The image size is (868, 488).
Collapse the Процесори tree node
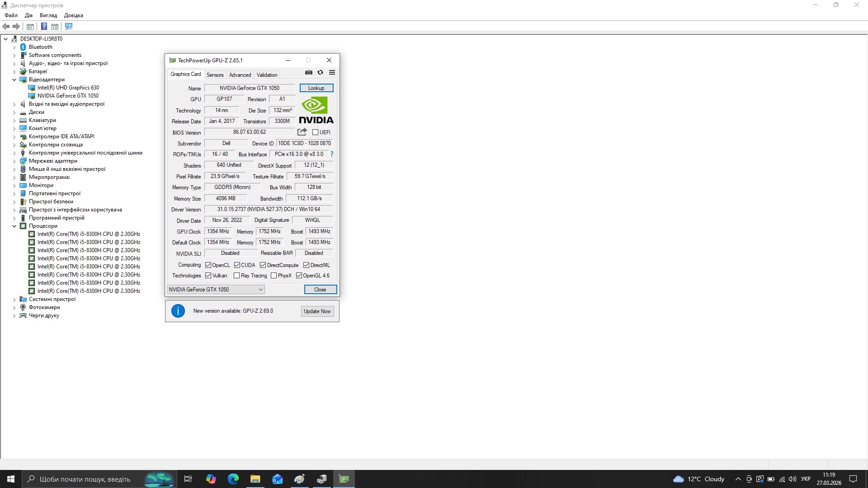click(x=14, y=226)
